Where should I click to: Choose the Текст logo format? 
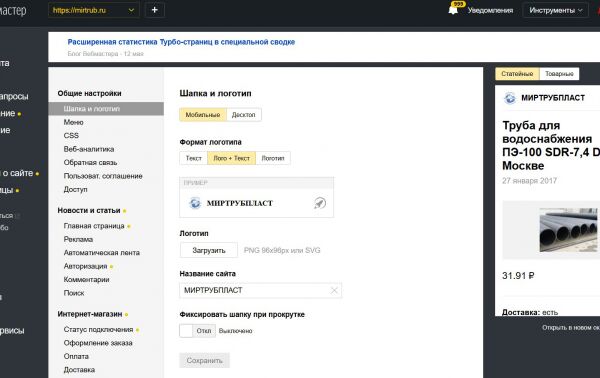(x=194, y=158)
